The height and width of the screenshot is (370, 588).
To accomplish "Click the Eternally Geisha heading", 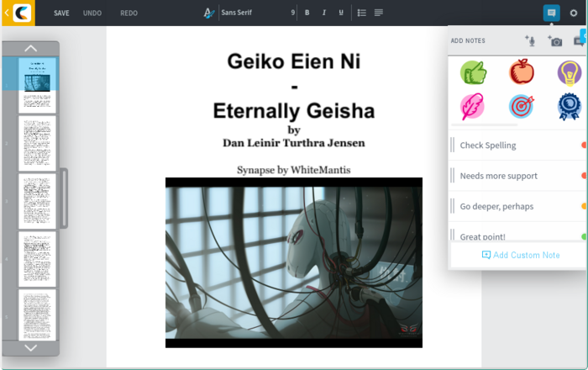I will [x=294, y=111].
